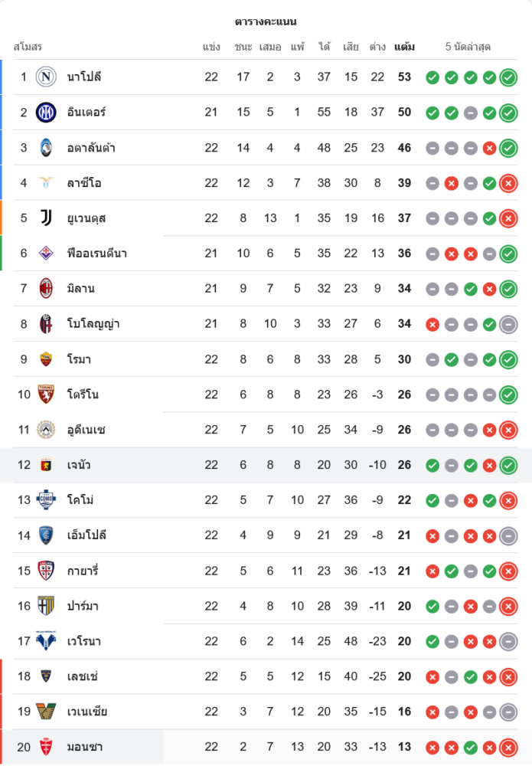Click the Fiorentina club crest
This screenshot has width=532, height=766.
(47, 253)
